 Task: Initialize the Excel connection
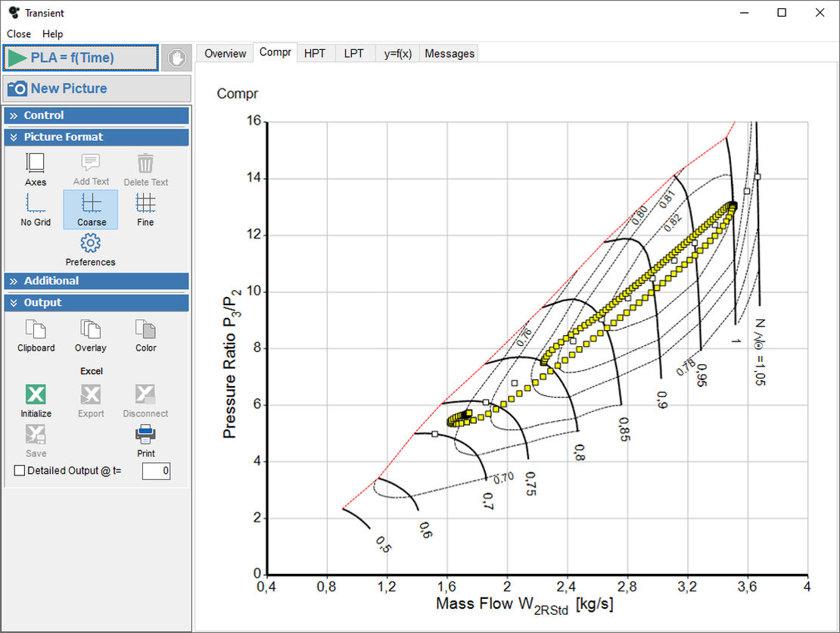(36, 394)
